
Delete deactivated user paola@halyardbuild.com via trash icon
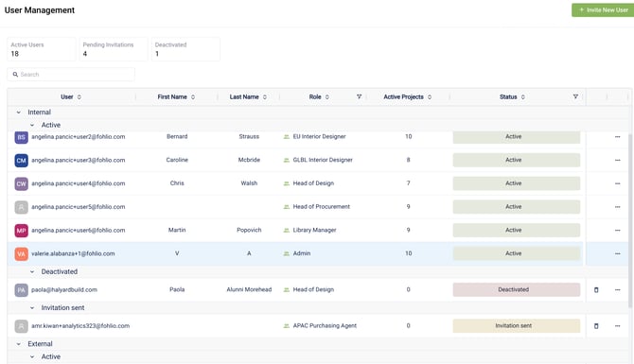click(596, 289)
